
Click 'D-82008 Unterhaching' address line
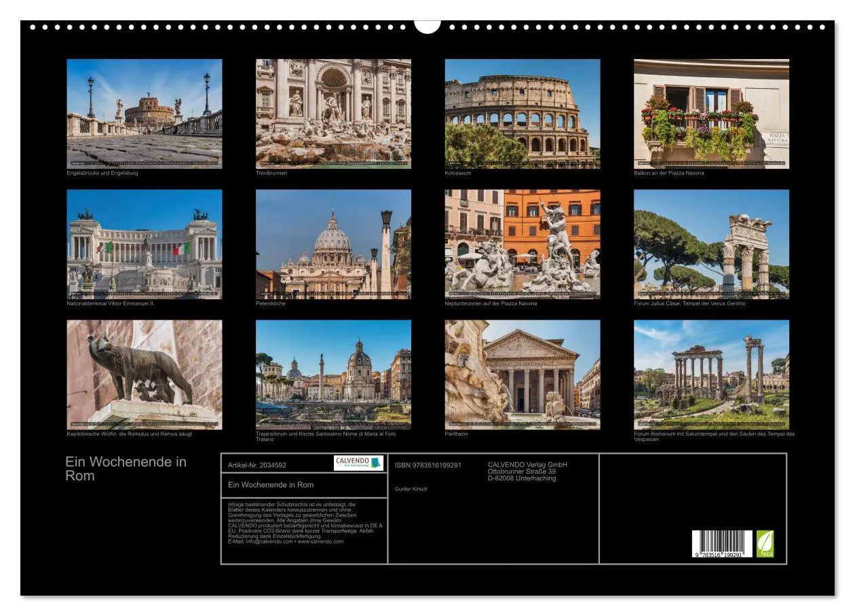pos(522,478)
